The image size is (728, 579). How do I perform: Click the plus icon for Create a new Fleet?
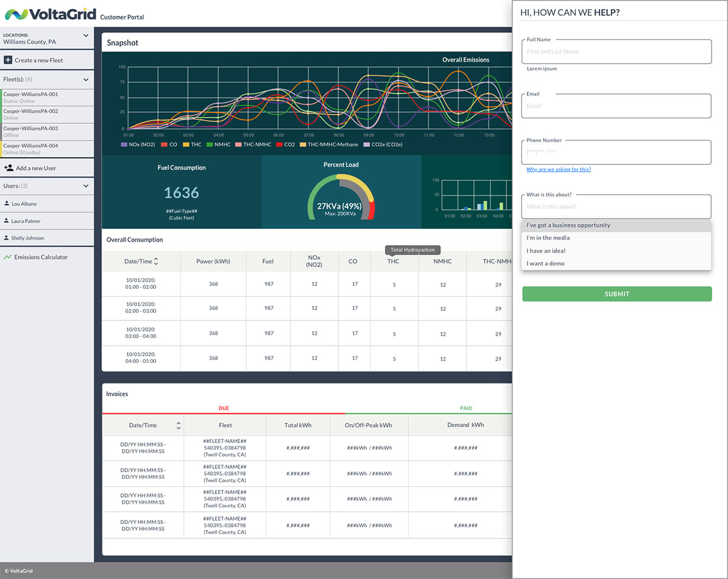[8, 60]
